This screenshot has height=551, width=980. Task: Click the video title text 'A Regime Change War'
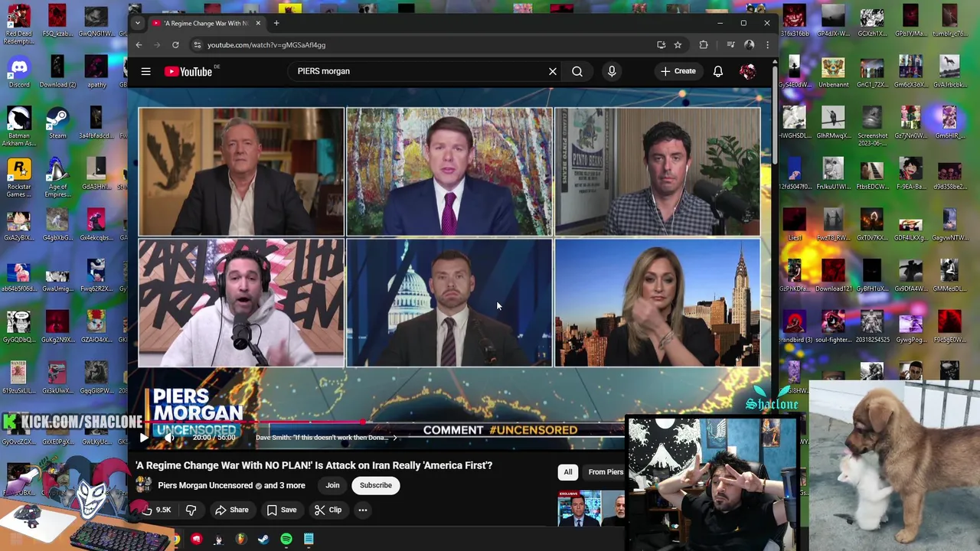314,465
